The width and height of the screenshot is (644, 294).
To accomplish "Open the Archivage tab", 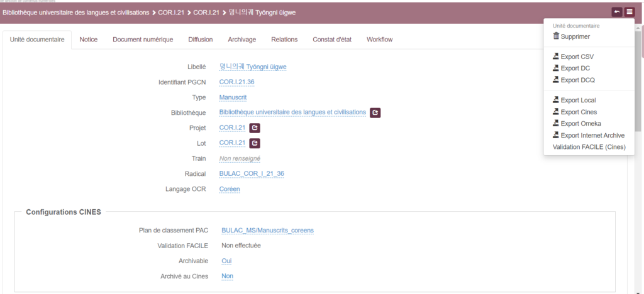I will click(x=242, y=40).
